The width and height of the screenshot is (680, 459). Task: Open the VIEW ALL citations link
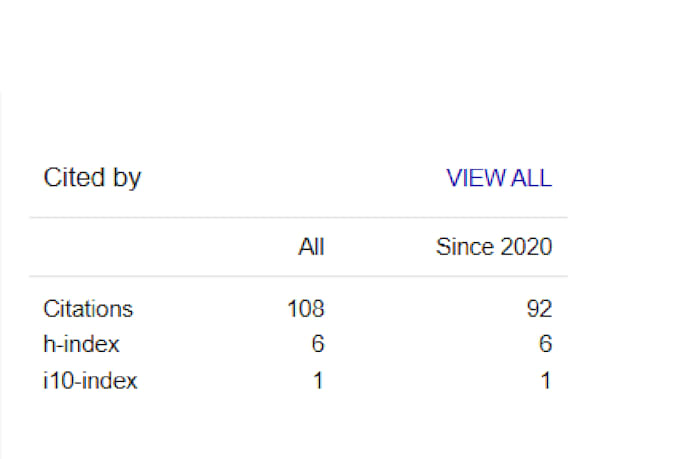pyautogui.click(x=499, y=178)
